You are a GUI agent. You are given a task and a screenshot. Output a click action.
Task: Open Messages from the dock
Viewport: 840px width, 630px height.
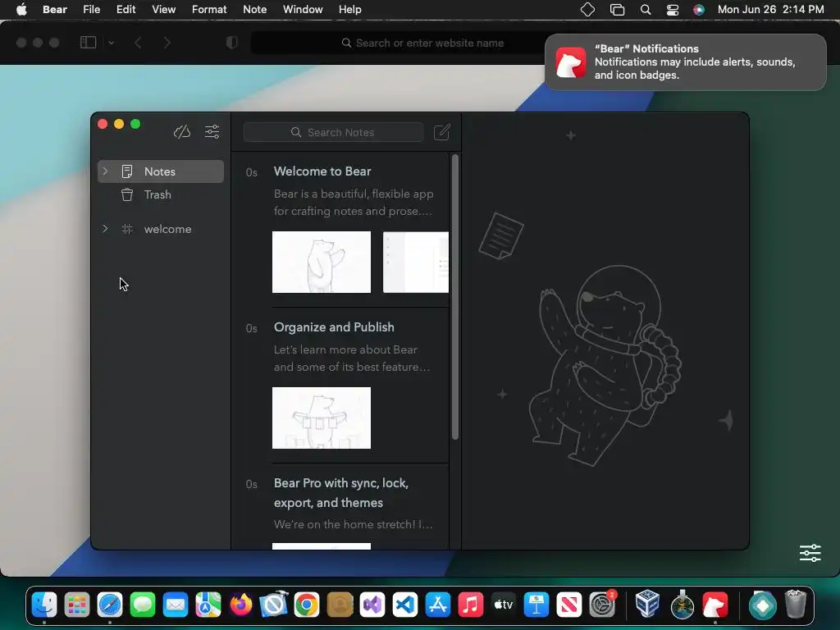tap(143, 605)
